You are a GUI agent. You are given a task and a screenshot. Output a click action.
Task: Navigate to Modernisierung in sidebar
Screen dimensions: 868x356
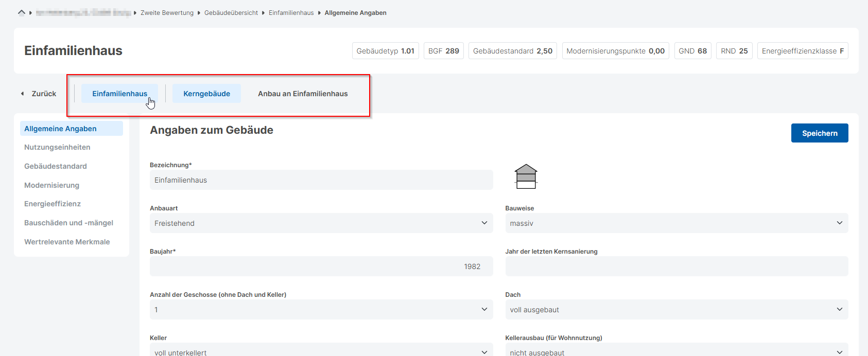[51, 185]
